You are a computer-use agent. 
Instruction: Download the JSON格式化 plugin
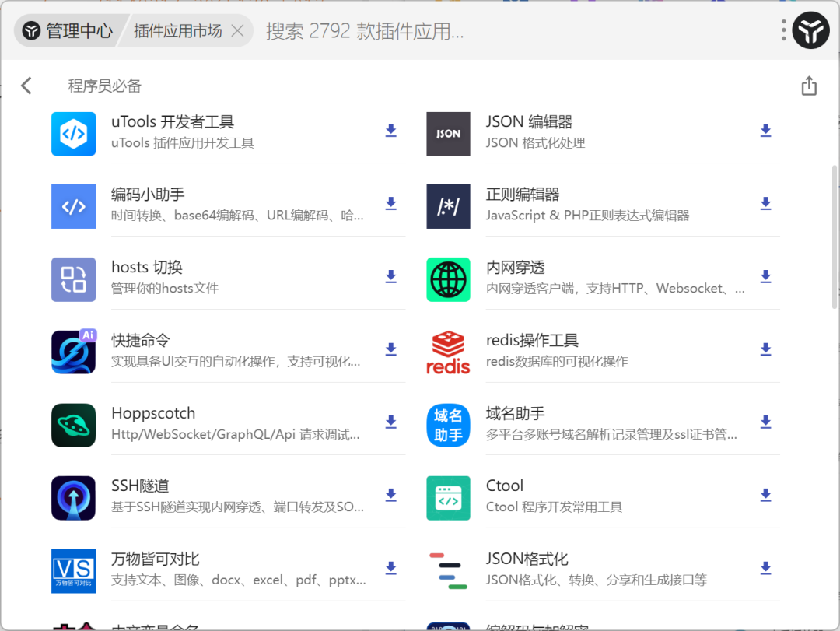(x=765, y=568)
